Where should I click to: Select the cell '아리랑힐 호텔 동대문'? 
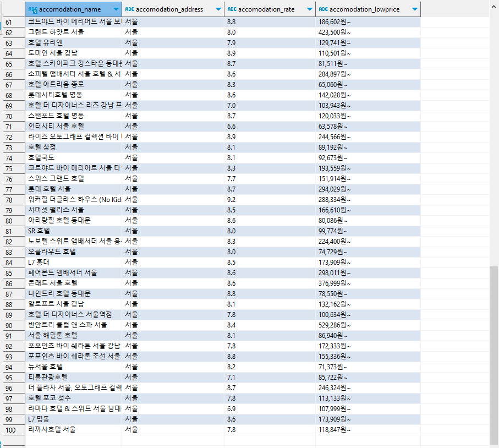pos(74,220)
